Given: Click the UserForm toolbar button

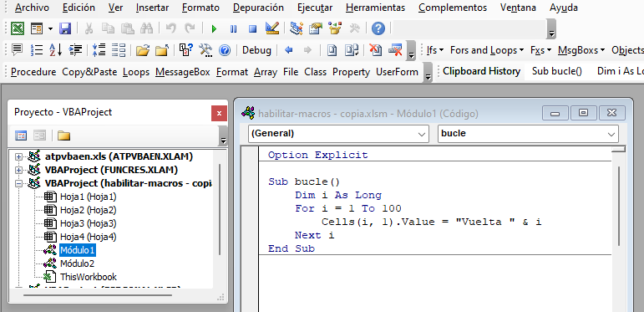Looking at the screenshot, I should [397, 72].
